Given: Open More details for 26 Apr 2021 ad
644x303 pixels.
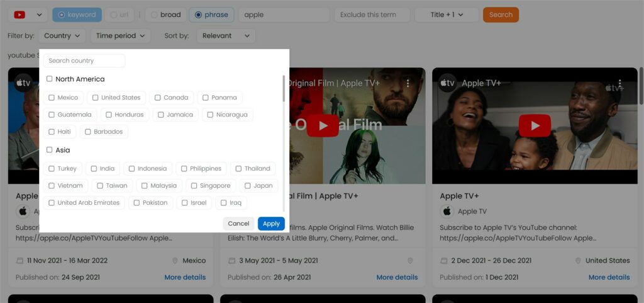Looking at the screenshot, I should 397,278.
